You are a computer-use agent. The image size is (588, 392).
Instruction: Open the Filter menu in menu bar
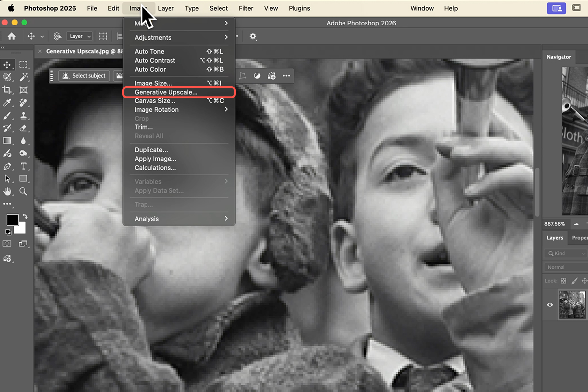[246, 8]
